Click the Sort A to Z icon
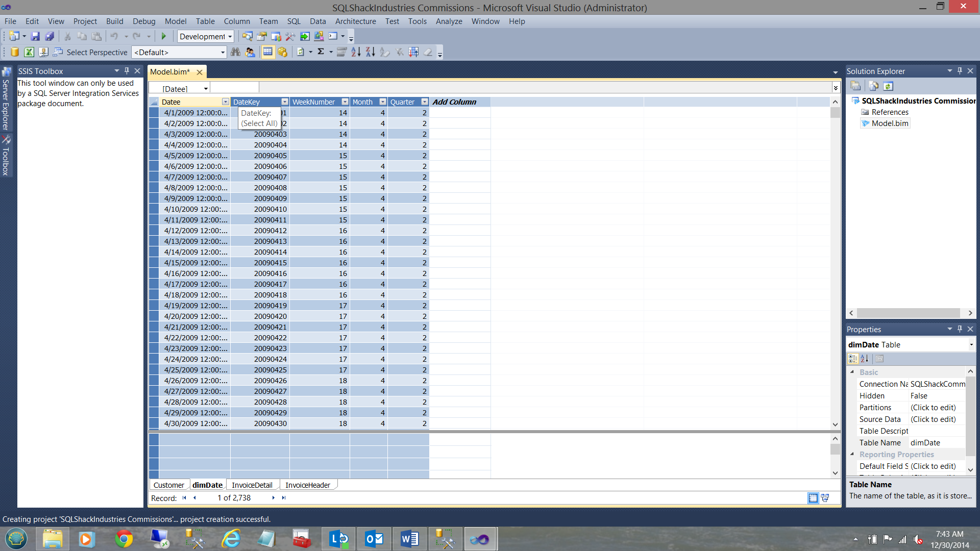This screenshot has width=980, height=551. tap(356, 52)
